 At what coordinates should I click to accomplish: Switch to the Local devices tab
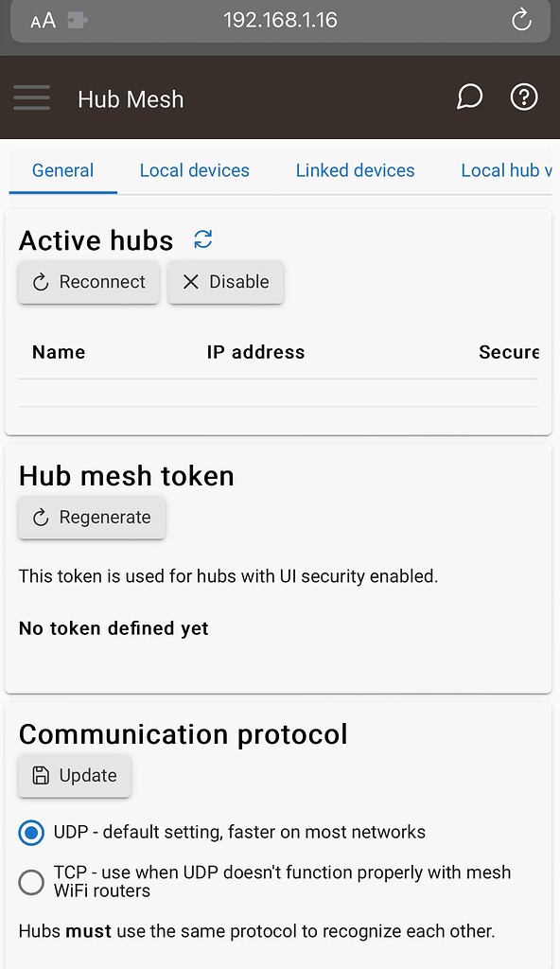click(194, 170)
